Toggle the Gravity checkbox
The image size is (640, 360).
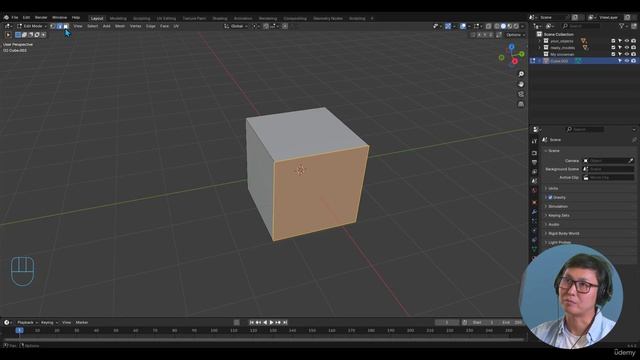pos(550,198)
